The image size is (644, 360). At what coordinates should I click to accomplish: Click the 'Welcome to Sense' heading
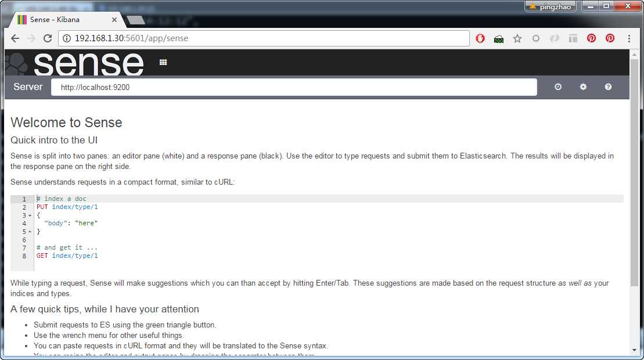(x=66, y=123)
